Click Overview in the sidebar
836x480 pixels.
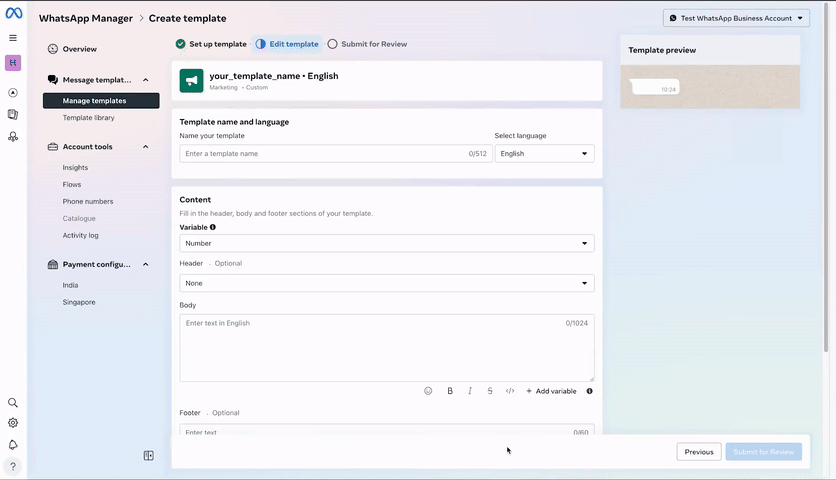click(x=79, y=49)
